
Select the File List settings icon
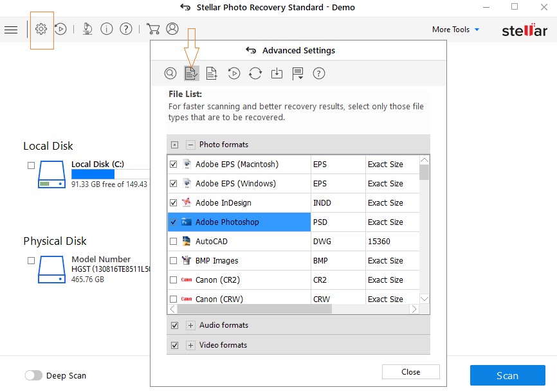pos(192,73)
